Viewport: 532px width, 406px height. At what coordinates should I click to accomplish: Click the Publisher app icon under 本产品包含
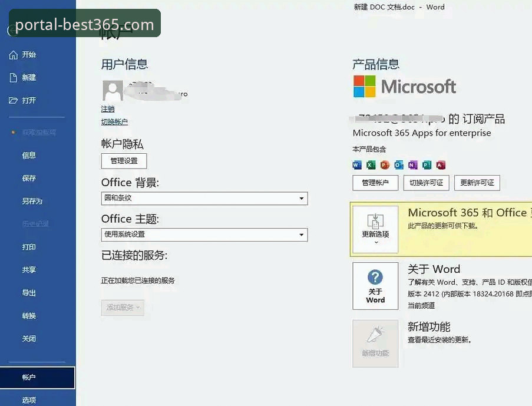427,165
